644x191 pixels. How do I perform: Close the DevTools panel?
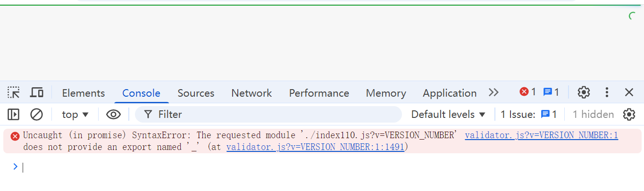tap(629, 92)
